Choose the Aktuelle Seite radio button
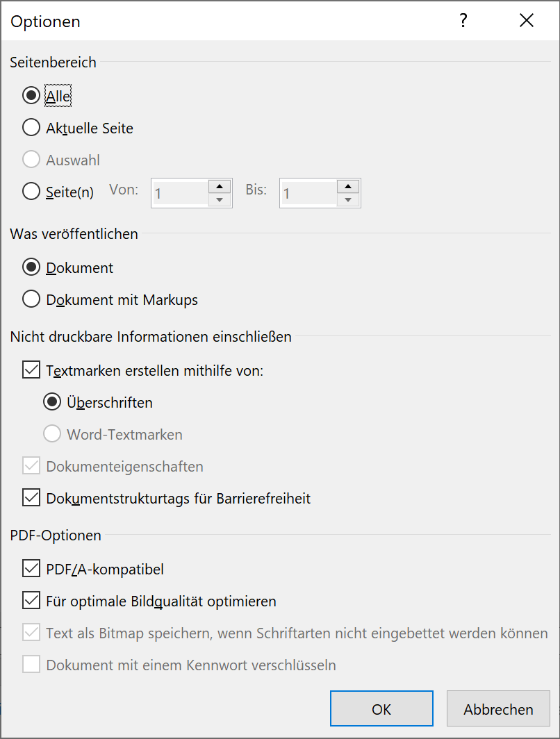Viewport: 560px width, 739px height. pyautogui.click(x=31, y=128)
